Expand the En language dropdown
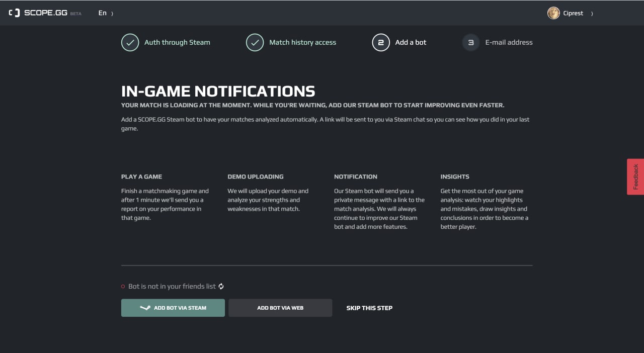The image size is (644, 353). [106, 13]
